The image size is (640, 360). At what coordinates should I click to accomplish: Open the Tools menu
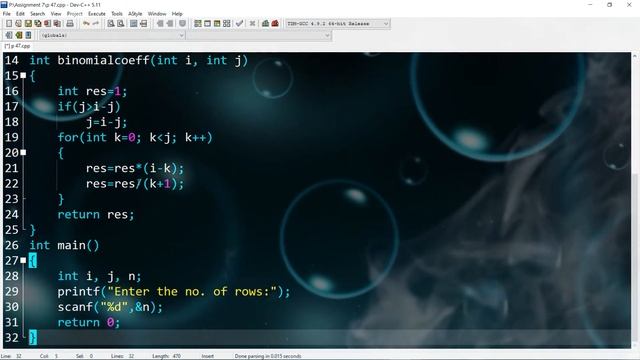click(x=117, y=13)
